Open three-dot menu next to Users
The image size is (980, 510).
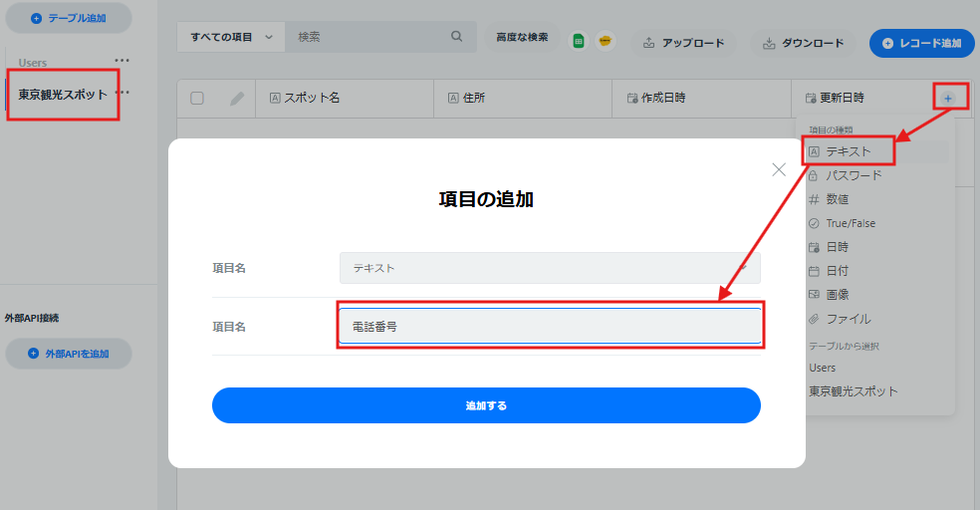pos(122,61)
